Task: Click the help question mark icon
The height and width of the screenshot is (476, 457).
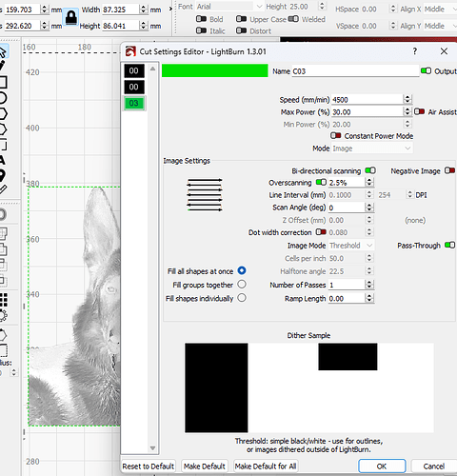Action: tap(414, 51)
